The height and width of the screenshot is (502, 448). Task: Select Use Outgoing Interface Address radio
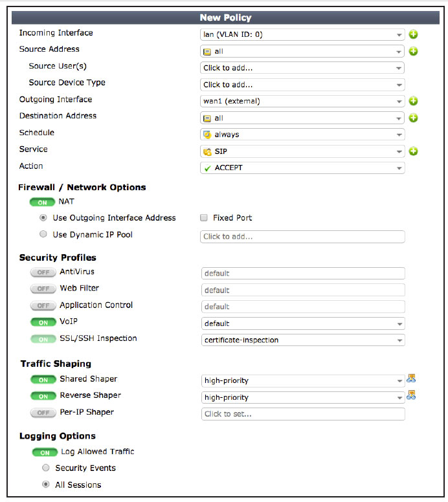click(43, 218)
